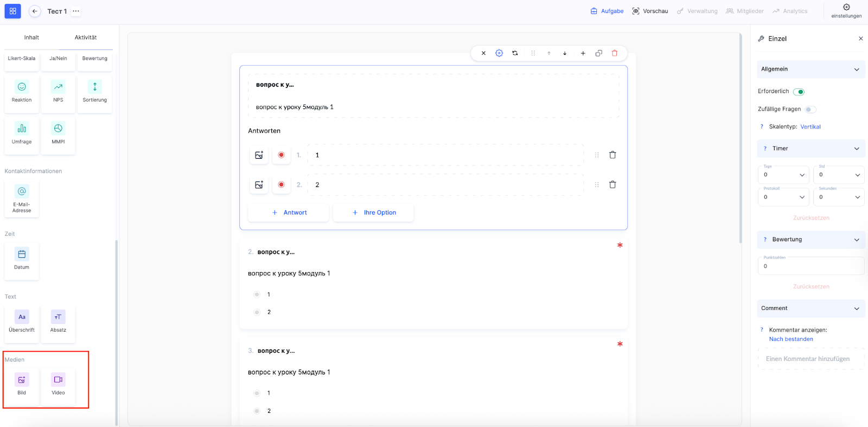This screenshot has height=427, width=868.
Task: Open the Sekunden dropdown
Action: (839, 197)
